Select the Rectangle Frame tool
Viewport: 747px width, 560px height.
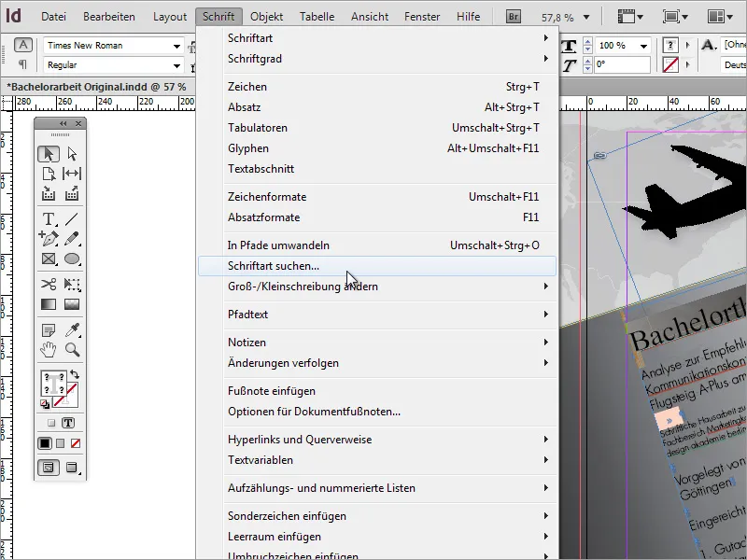[x=49, y=259]
